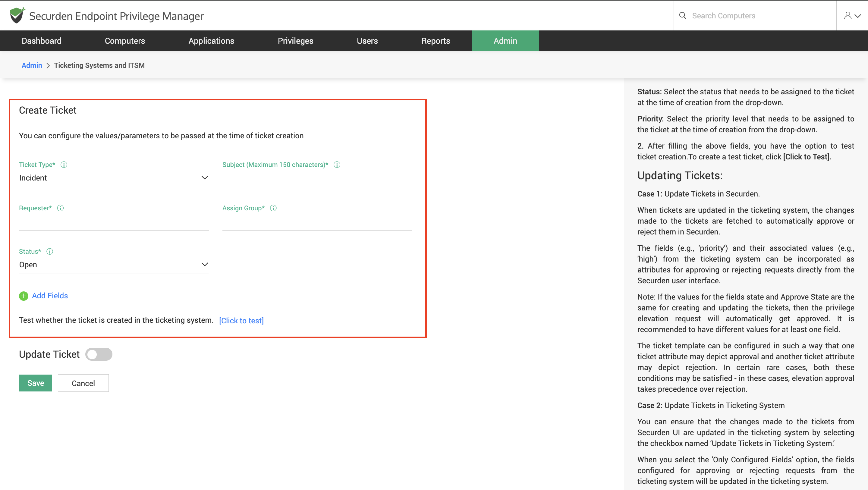Screen dimensions: 868x490
Task: Click info icon next to Subject
Action: pos(337,165)
